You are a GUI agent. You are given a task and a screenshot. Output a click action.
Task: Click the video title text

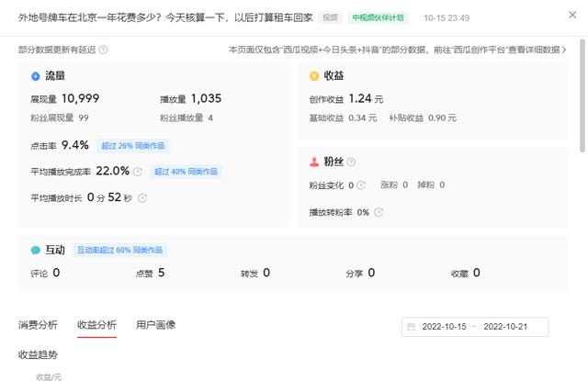coord(165,17)
